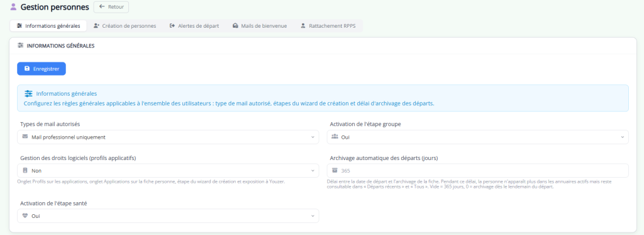
Task: Click the server icon beside Non
Action: [25, 170]
